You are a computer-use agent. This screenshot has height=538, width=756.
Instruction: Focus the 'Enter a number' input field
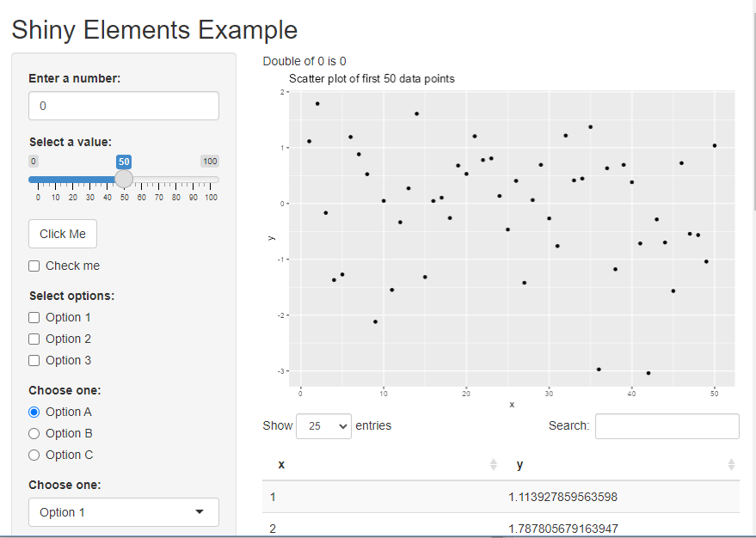[x=123, y=107]
